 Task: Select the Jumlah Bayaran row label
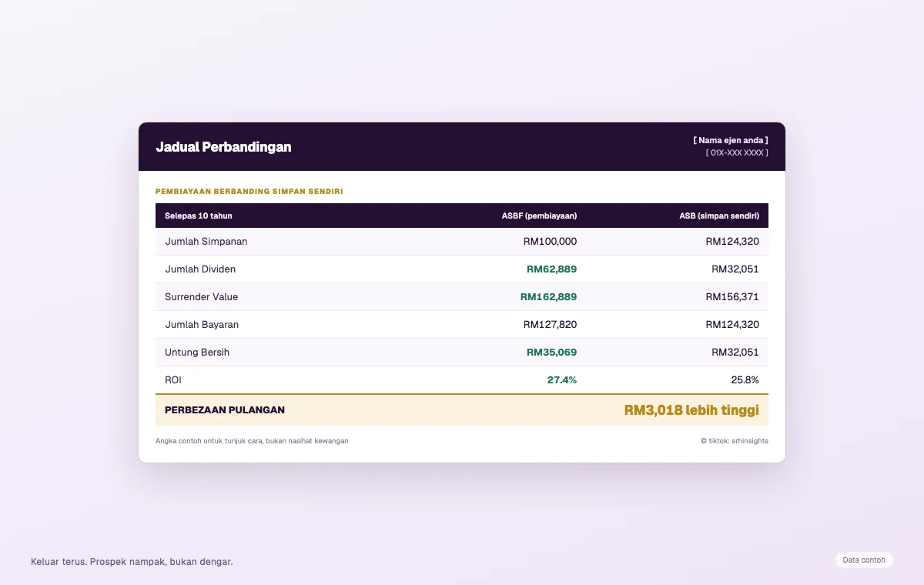[202, 324]
